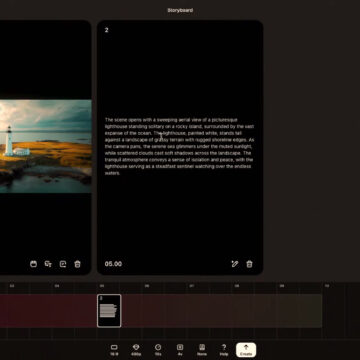The width and height of the screenshot is (360, 360).
Task: Delete the lighthouse image card with trash icon
Action: point(77,264)
